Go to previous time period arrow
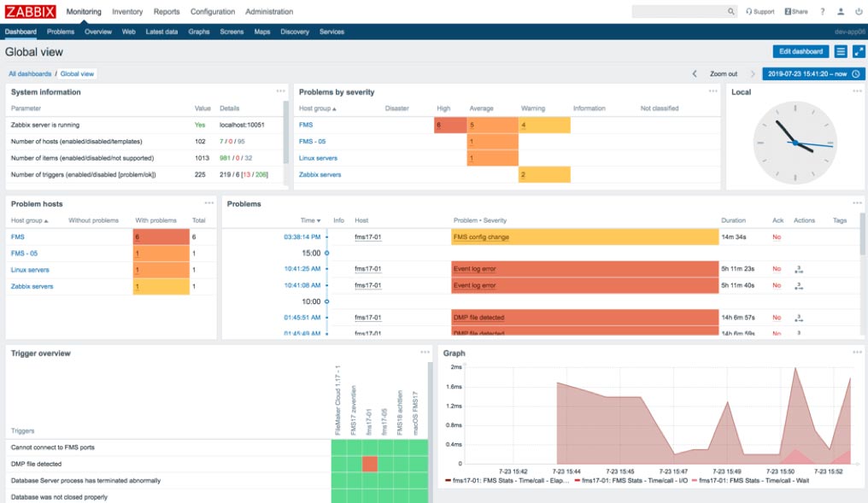This screenshot has height=503, width=868. click(695, 73)
